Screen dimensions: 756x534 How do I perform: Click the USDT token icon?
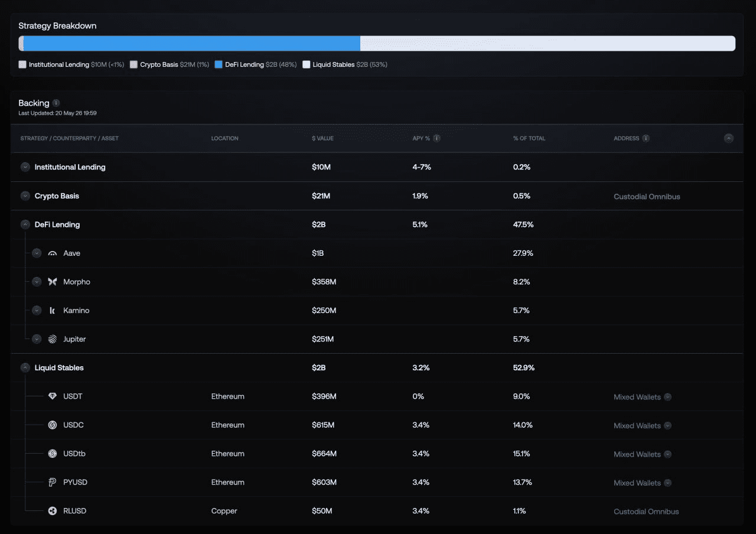coord(53,396)
